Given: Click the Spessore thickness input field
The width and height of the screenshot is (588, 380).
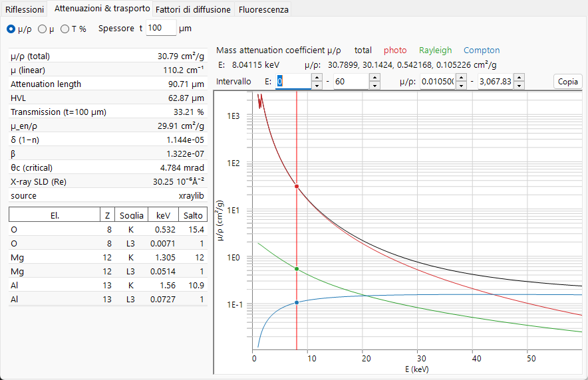Looking at the screenshot, I should [x=161, y=28].
